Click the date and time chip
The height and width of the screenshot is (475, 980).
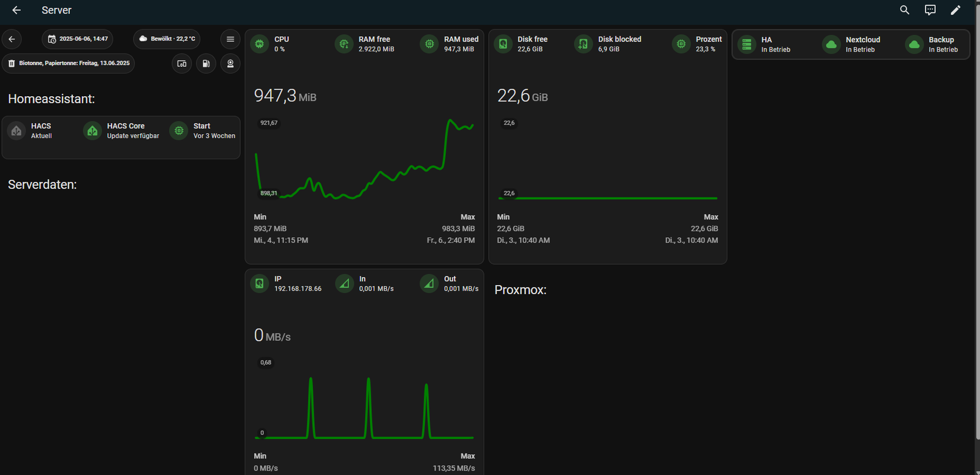click(77, 39)
